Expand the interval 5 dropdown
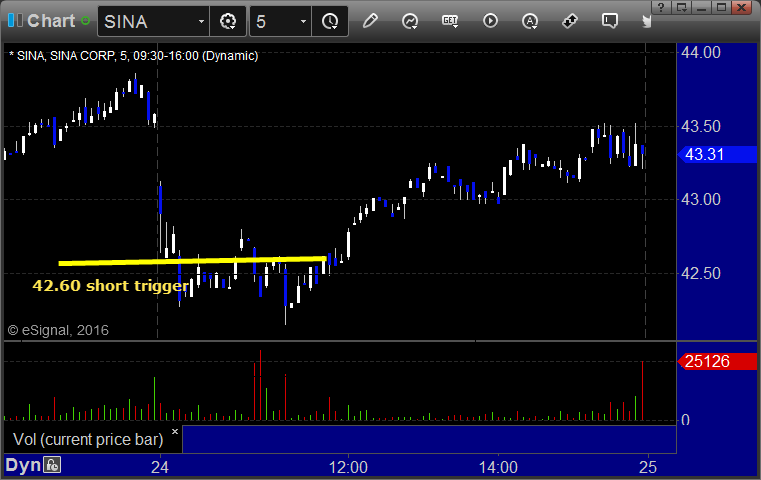The width and height of the screenshot is (761, 480). 303,21
